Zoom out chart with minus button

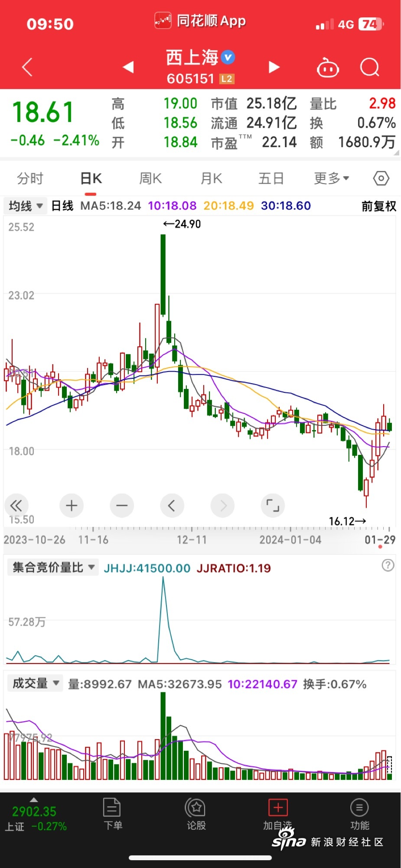122,505
